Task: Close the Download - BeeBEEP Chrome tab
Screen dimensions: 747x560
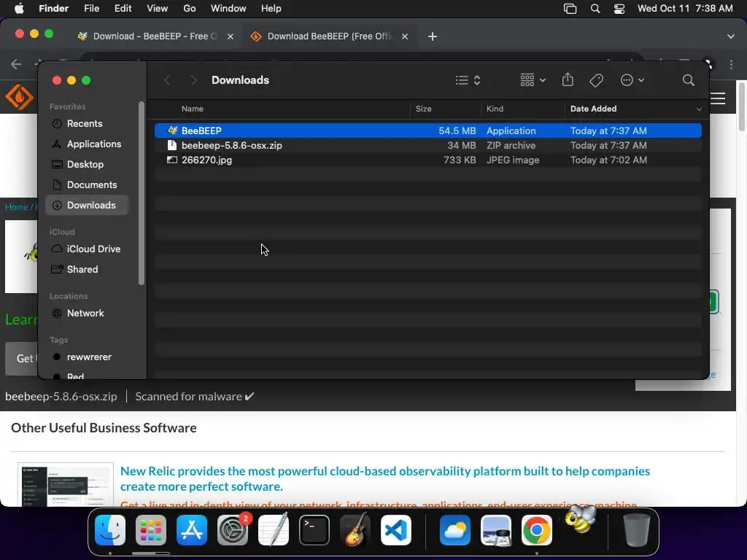Action: [x=231, y=36]
